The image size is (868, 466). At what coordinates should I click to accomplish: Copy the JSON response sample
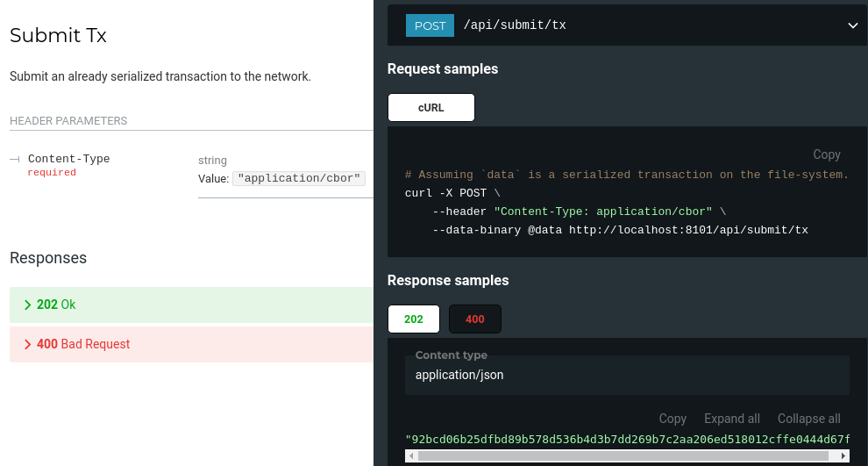pyautogui.click(x=672, y=419)
